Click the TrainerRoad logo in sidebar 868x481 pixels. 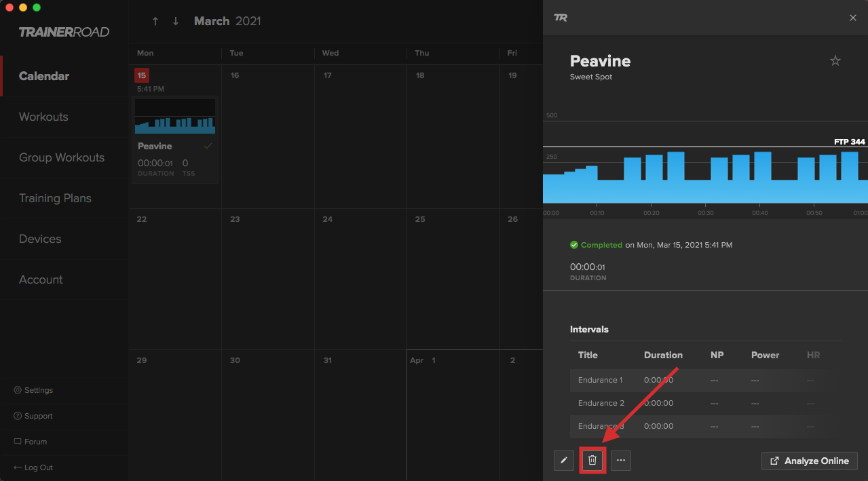tap(64, 32)
